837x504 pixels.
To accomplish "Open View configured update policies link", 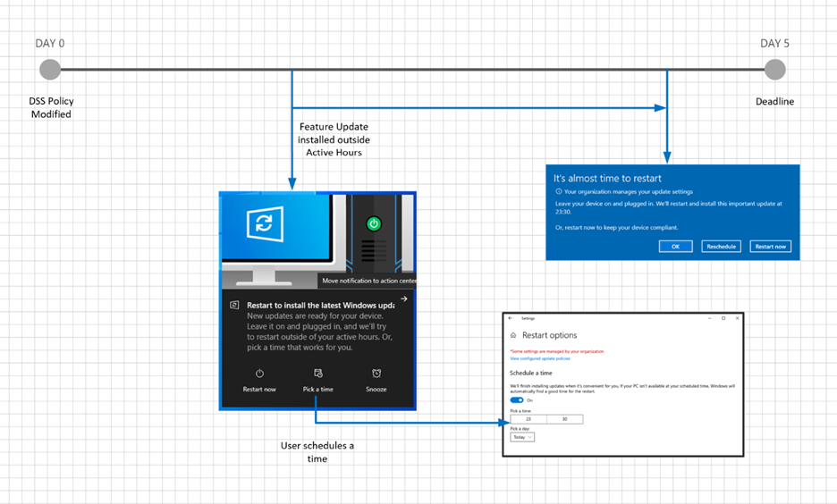I will pos(539,358).
